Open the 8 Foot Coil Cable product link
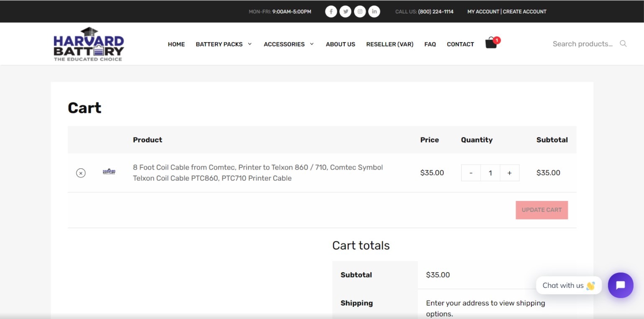This screenshot has height=319, width=644. click(x=258, y=172)
